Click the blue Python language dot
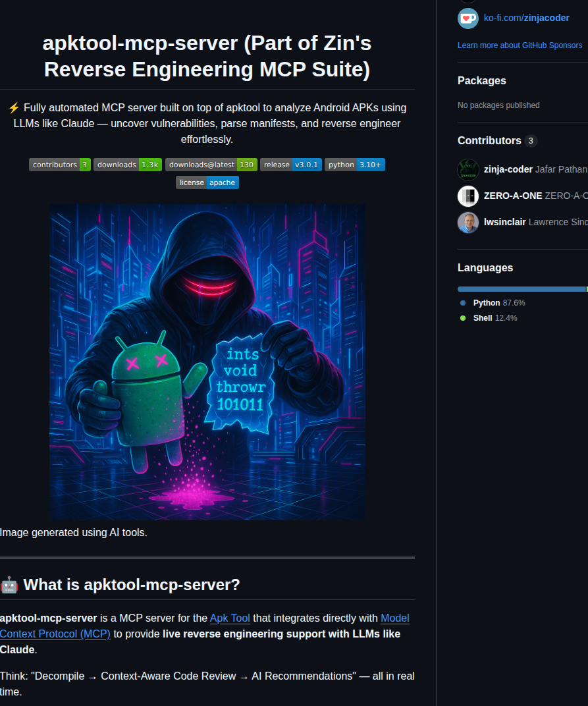The image size is (588, 706). point(463,303)
